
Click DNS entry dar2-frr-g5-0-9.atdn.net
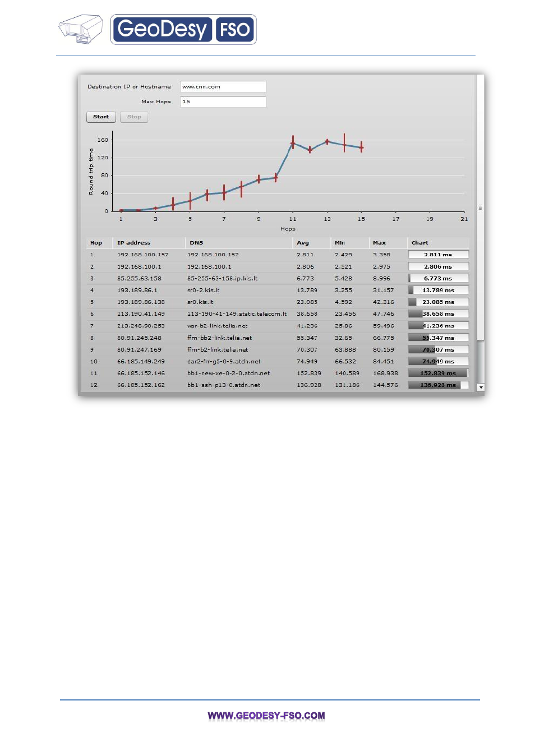[224, 362]
